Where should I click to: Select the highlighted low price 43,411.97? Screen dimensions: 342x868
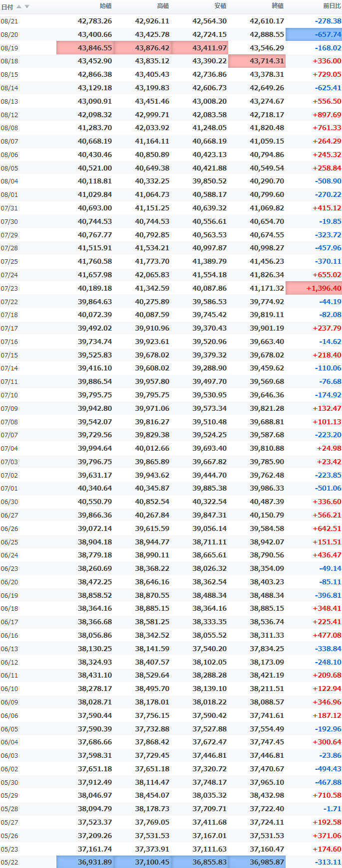coord(200,48)
